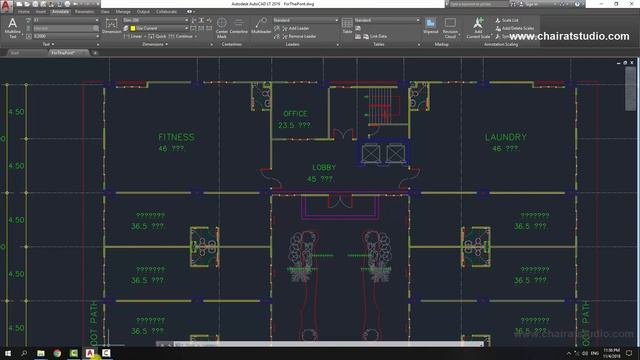Click the Help question mark icon

(577, 4)
